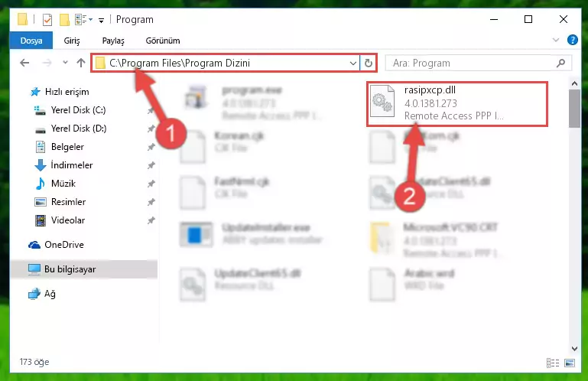
Task: Select the rasipxcp.dll file
Action: click(456, 103)
